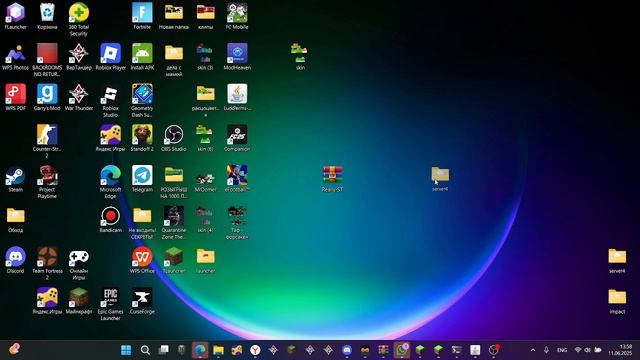Select the Обход folder
Image resolution: width=640 pixels, height=360 pixels.
[16, 219]
